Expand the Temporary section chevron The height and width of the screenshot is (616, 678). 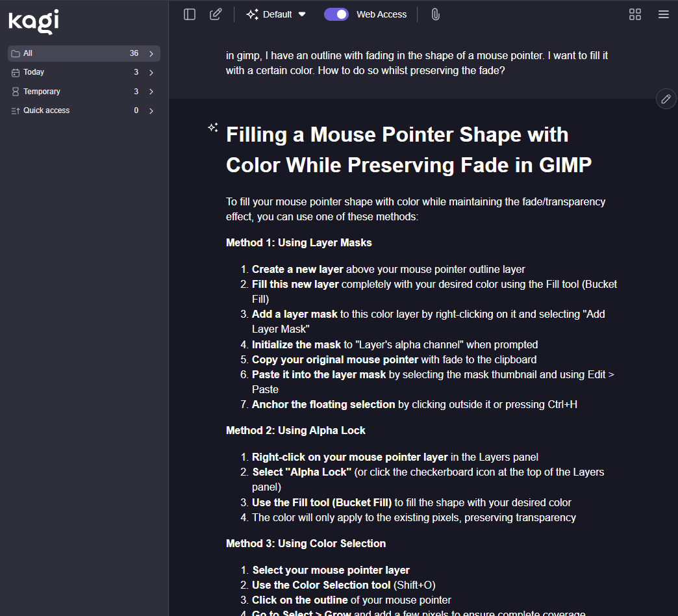pyautogui.click(x=151, y=92)
